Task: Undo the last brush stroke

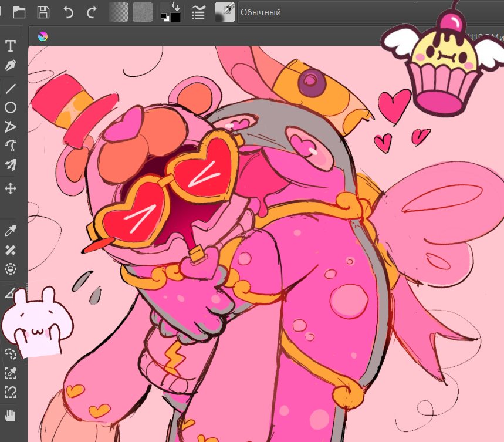Action: click(x=68, y=12)
